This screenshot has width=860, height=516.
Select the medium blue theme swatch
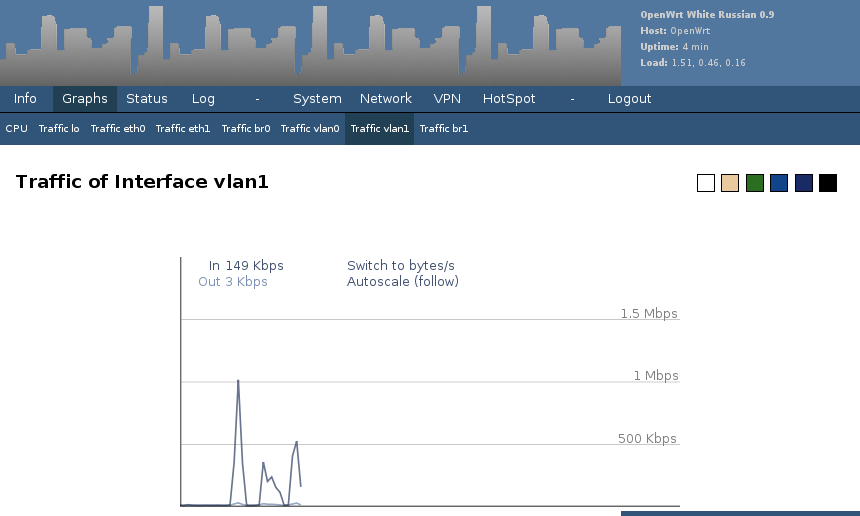click(779, 183)
